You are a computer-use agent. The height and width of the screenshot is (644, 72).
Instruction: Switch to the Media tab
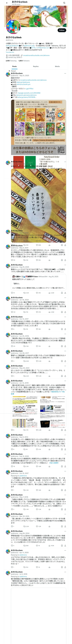(57, 67)
